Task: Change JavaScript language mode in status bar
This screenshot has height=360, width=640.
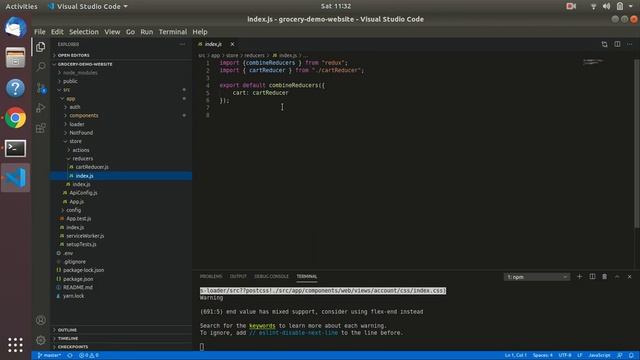Action: pos(599,356)
